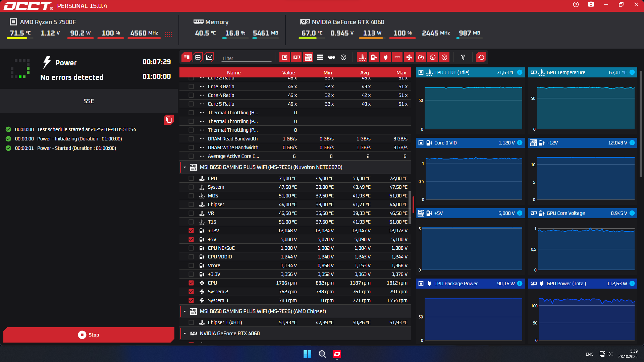
Task: Toggle the voltage sensors filter icon
Action: click(374, 57)
